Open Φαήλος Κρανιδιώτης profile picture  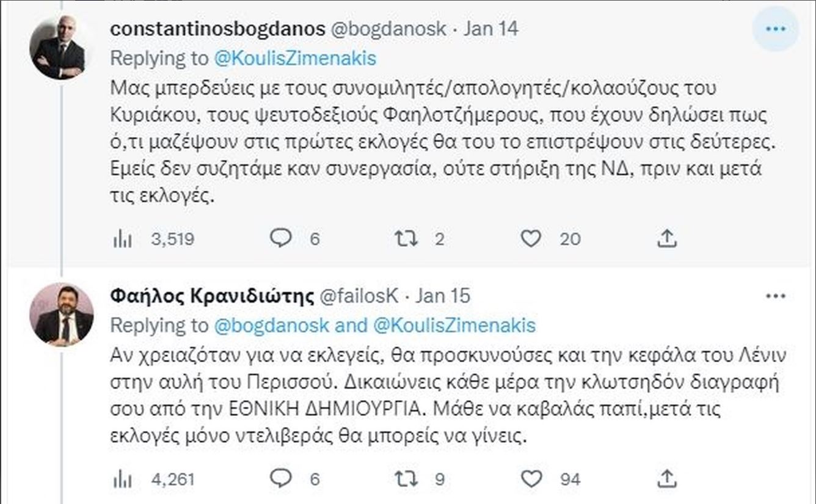[62, 315]
